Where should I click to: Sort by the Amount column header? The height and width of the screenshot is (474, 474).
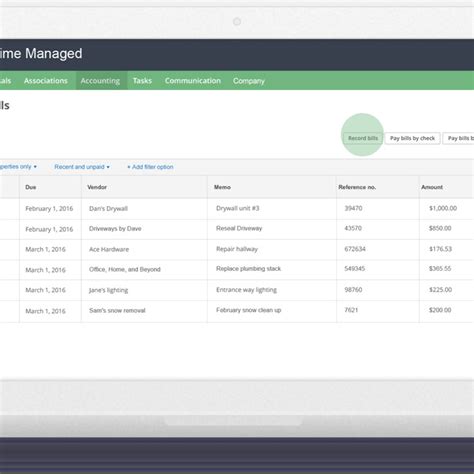[432, 187]
